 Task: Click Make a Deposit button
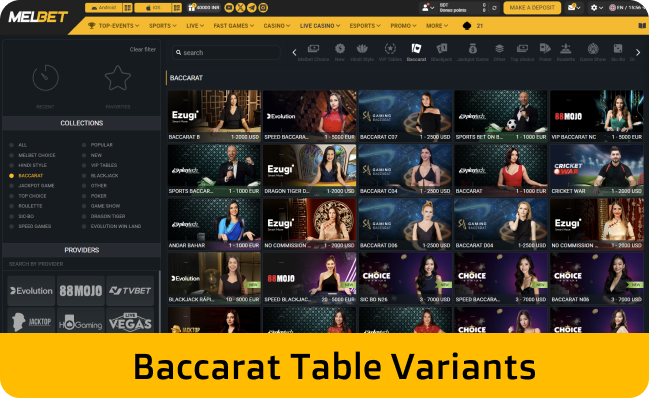532,7
